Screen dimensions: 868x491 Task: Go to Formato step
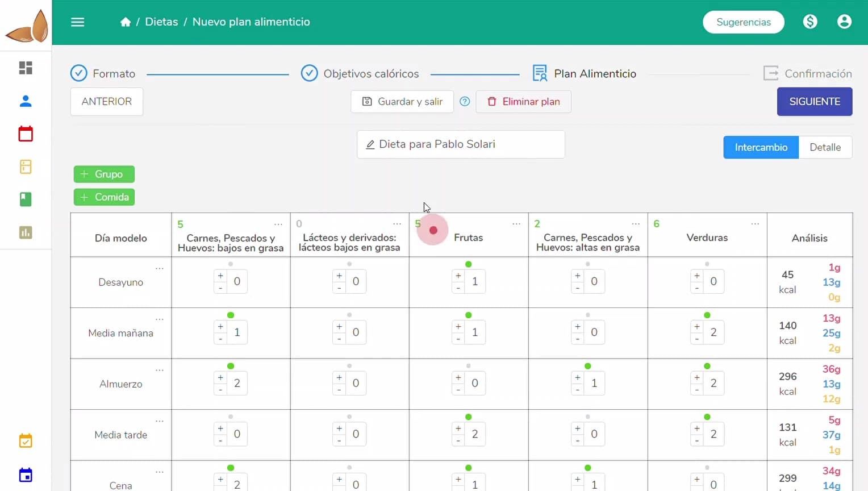tap(103, 74)
